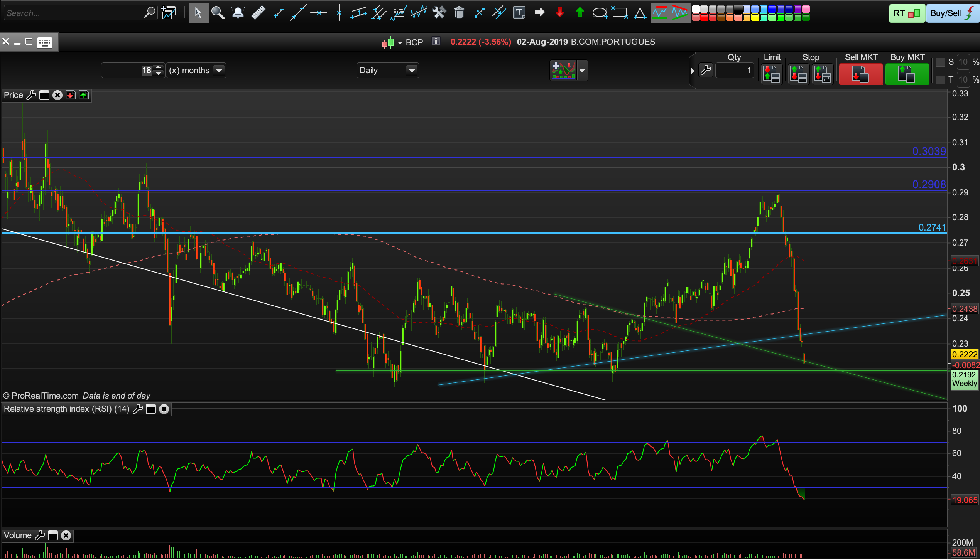Select the text annotation tool
The height and width of the screenshot is (559, 980).
pyautogui.click(x=519, y=13)
